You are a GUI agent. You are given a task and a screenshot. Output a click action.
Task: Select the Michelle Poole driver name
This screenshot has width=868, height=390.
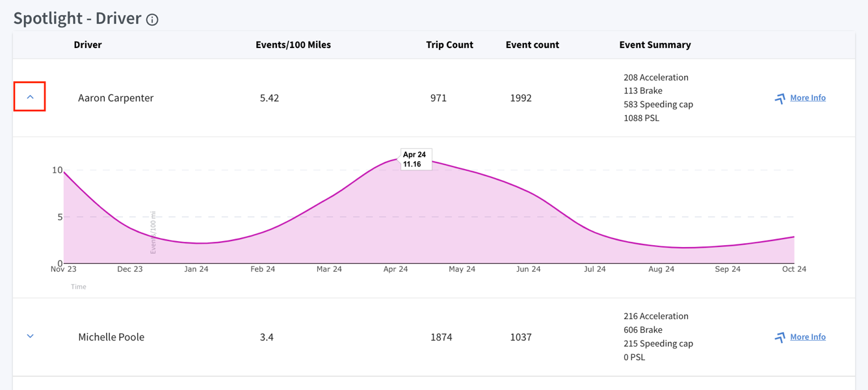tap(111, 337)
